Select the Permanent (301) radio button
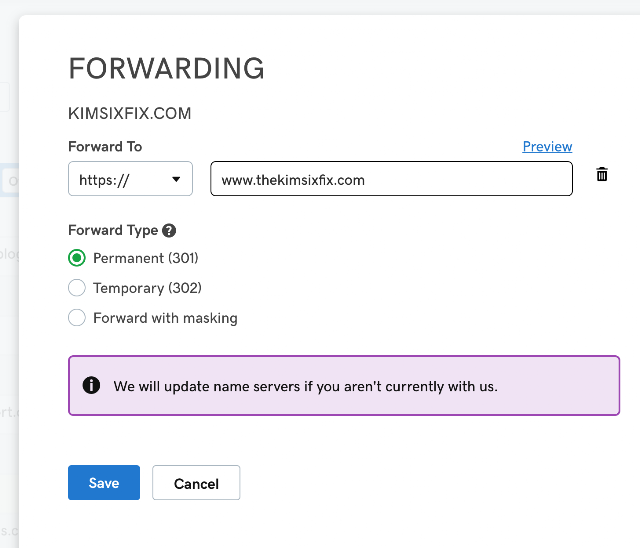The width and height of the screenshot is (640, 548). point(77,258)
